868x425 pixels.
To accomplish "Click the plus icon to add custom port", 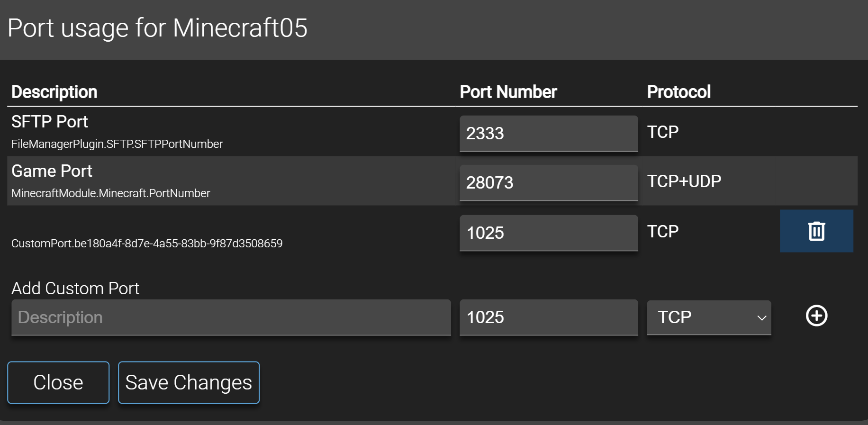I will [816, 316].
